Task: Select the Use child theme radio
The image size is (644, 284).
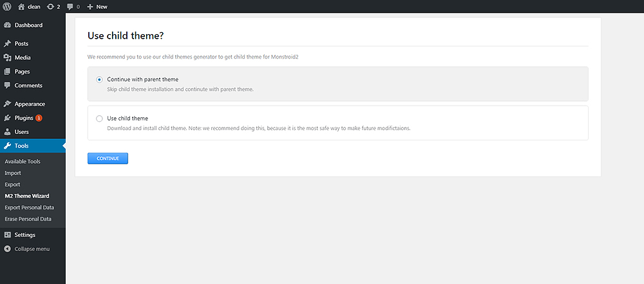Action: click(99, 118)
